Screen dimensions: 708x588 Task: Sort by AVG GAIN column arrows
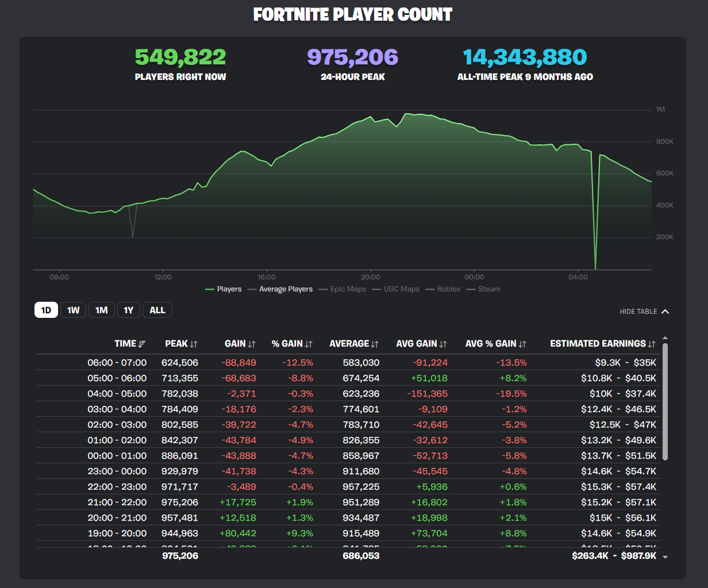coord(443,344)
